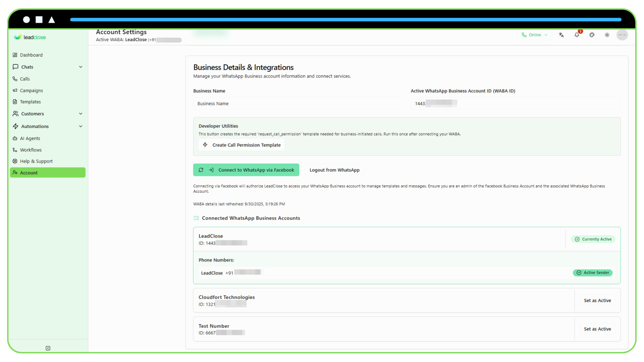644x362 pixels.
Task: Click the refresh icon on Connect button
Action: (201, 170)
